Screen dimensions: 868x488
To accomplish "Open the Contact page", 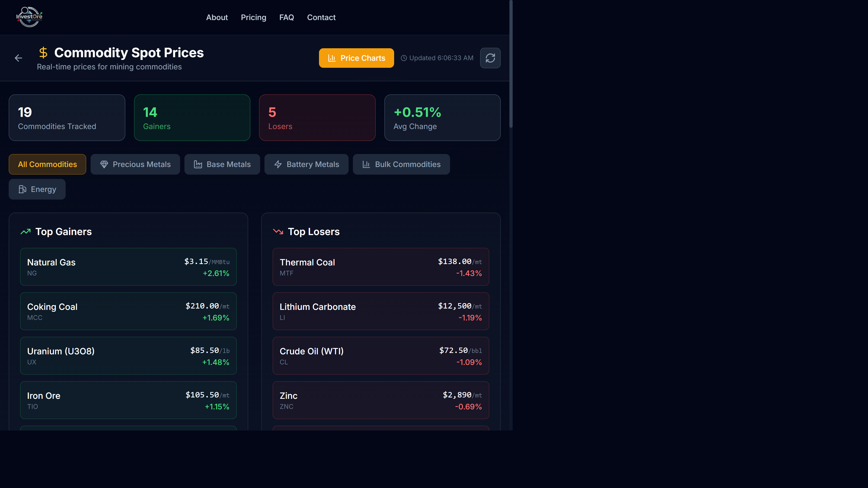I will pyautogui.click(x=321, y=17).
